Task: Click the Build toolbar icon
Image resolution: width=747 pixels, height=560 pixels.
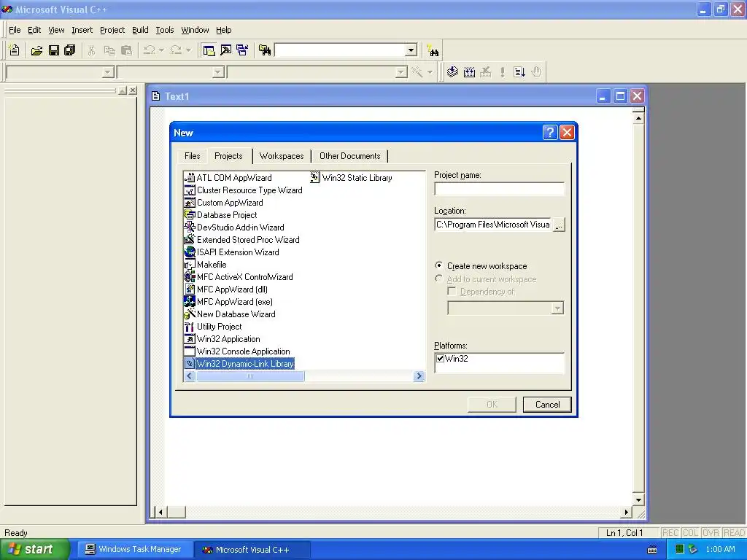Action: tap(469, 72)
